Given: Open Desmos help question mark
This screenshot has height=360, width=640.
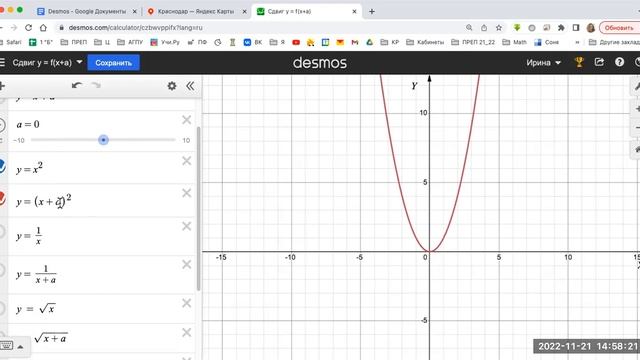Looking at the screenshot, I should click(x=619, y=62).
